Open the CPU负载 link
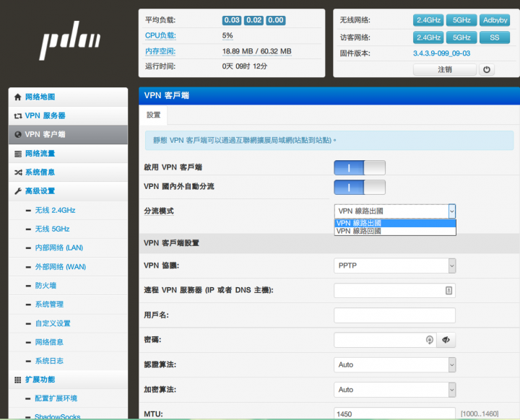Viewport: 520px width, 420px height. [160, 35]
